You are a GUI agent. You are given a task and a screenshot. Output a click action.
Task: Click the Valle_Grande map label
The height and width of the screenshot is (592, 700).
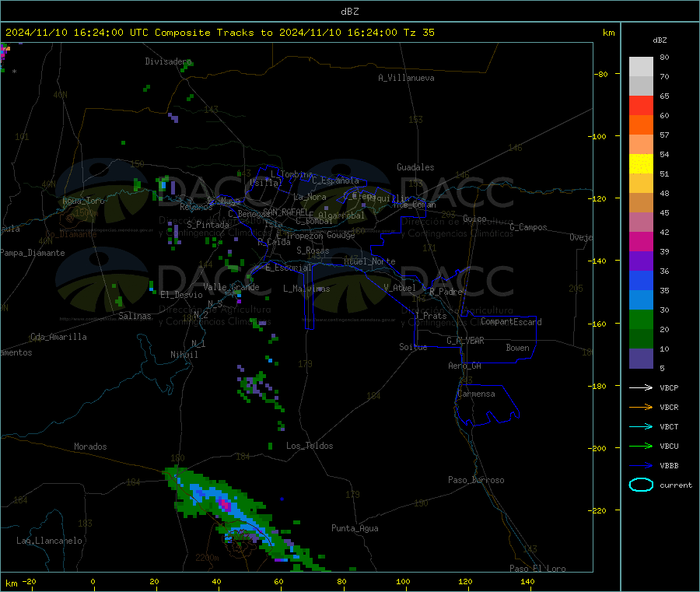231,287
